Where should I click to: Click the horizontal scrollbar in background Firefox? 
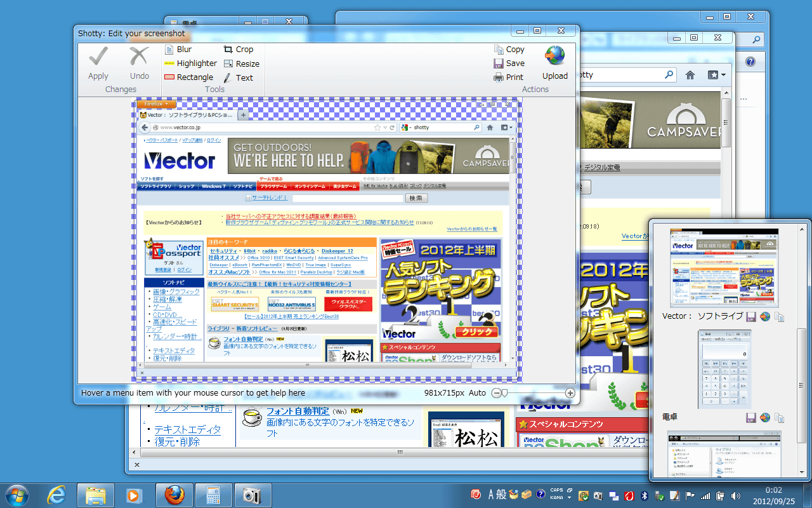click(x=400, y=452)
